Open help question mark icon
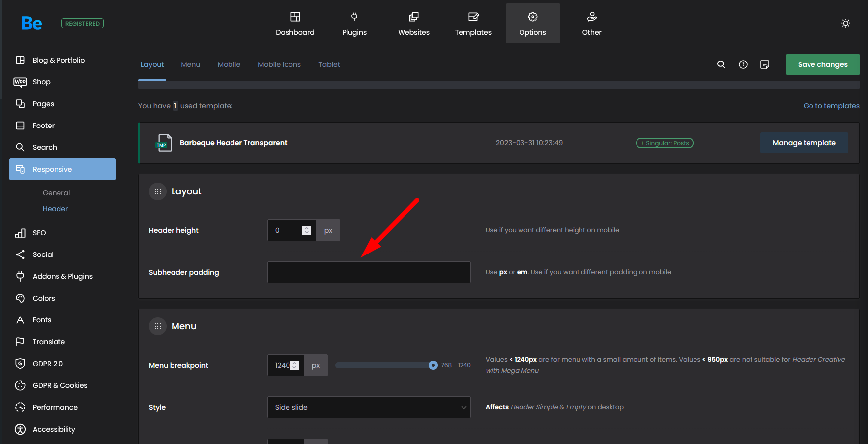Screen dimensions: 868x444 tap(743, 64)
